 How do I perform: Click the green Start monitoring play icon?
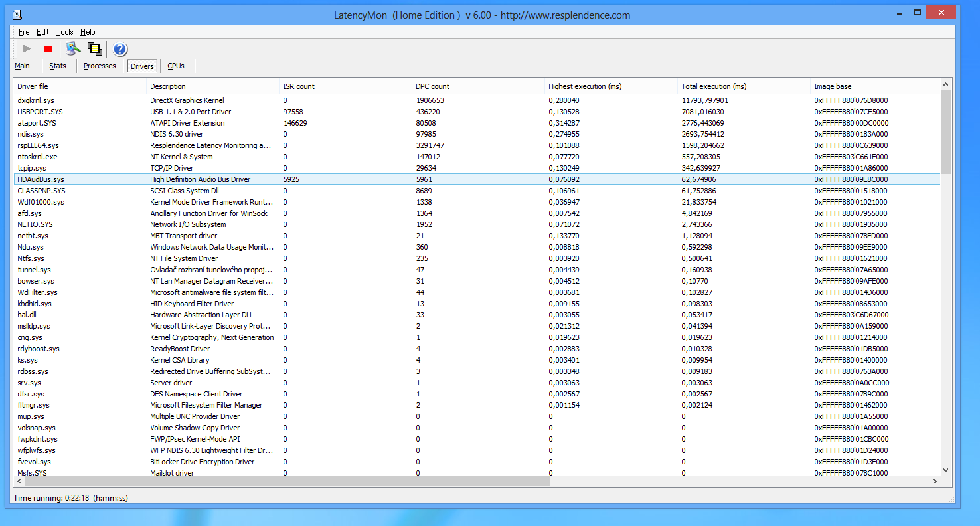(x=27, y=48)
